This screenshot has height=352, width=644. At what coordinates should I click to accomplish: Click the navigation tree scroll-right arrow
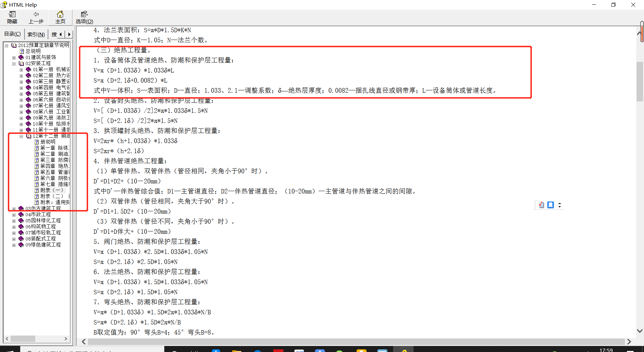[66, 339]
